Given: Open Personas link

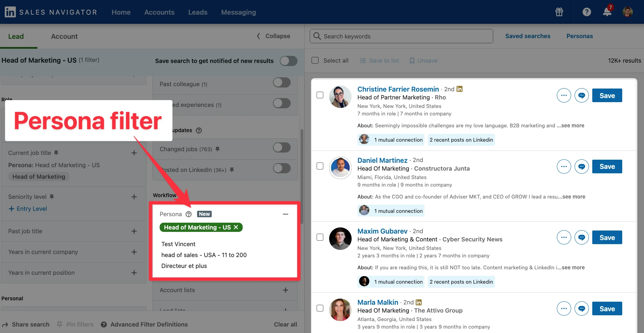Looking at the screenshot, I should tap(580, 36).
